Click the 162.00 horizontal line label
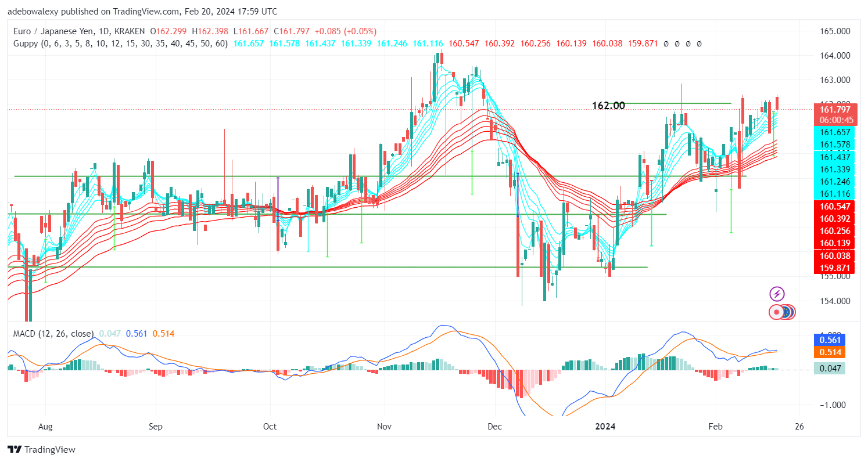Viewport: 868px width, 462px height. [x=608, y=106]
